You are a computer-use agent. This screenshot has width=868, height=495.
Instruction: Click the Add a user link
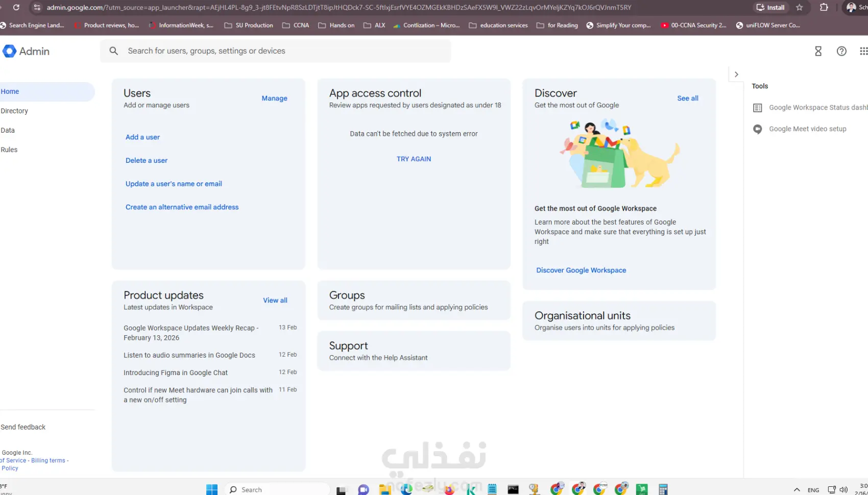click(x=142, y=137)
